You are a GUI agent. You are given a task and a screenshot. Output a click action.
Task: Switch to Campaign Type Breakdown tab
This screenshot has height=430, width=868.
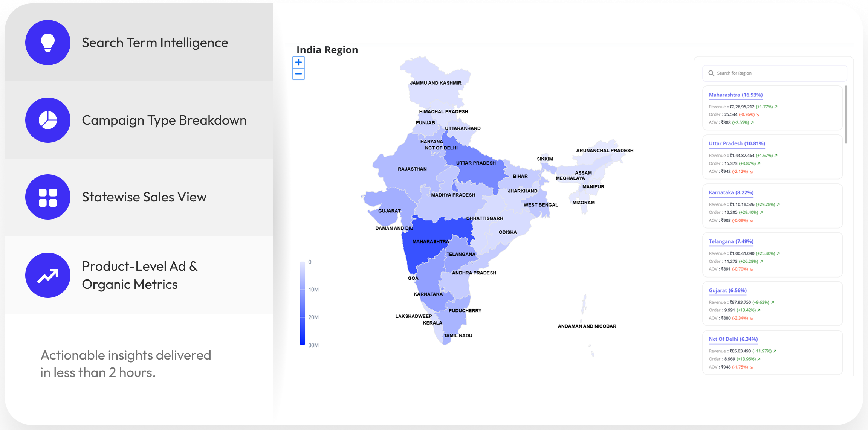click(x=164, y=120)
